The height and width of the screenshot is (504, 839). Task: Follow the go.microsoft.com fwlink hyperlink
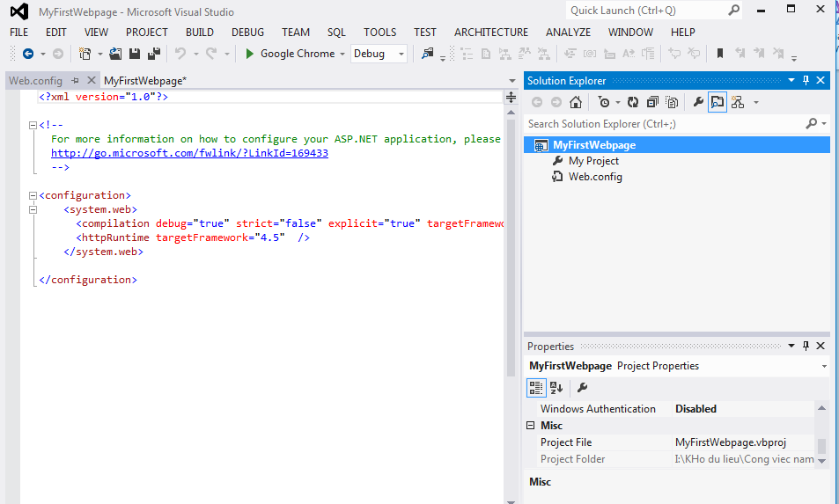click(189, 153)
